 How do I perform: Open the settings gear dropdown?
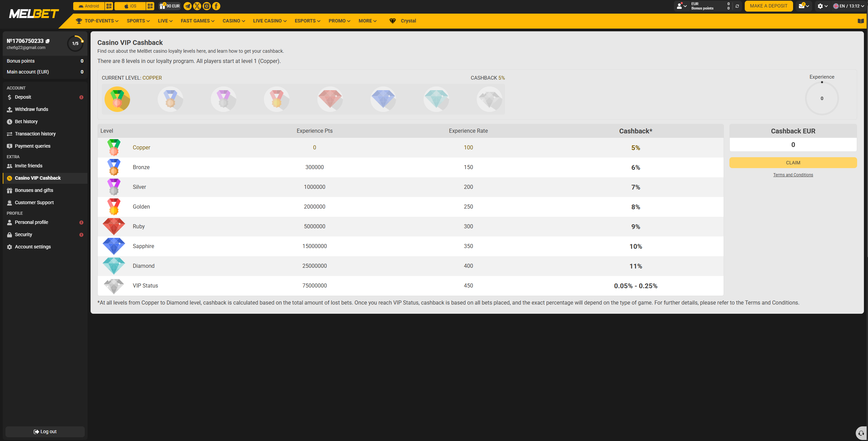822,6
